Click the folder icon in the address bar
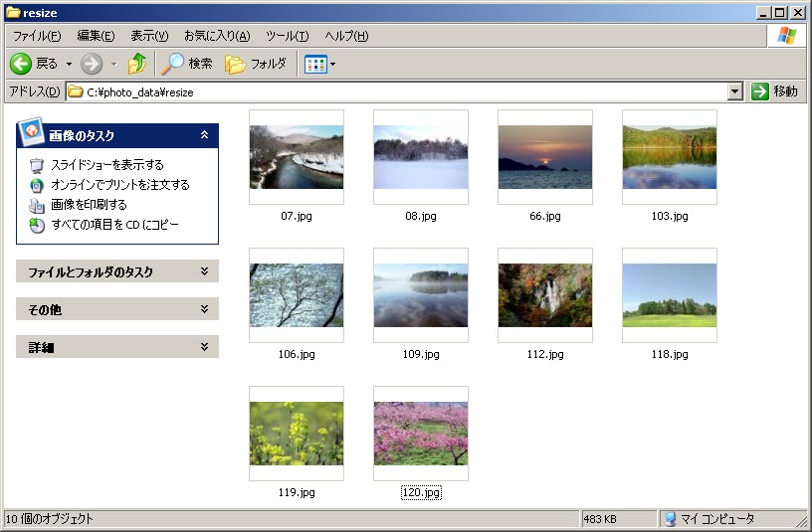This screenshot has width=812, height=532. (x=76, y=91)
